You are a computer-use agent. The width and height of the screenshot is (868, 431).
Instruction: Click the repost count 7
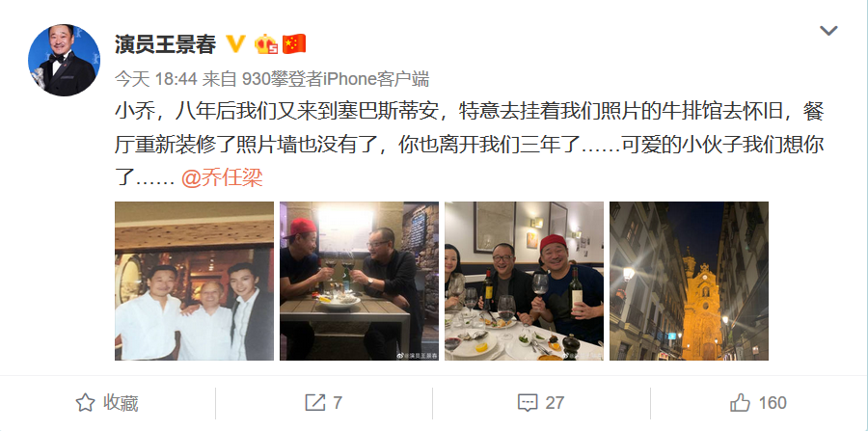338,403
